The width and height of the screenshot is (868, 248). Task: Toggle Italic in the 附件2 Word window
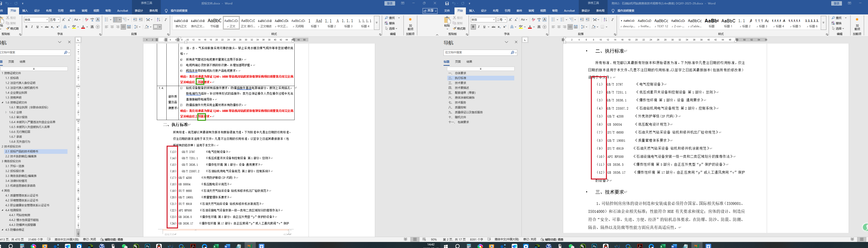(479, 27)
